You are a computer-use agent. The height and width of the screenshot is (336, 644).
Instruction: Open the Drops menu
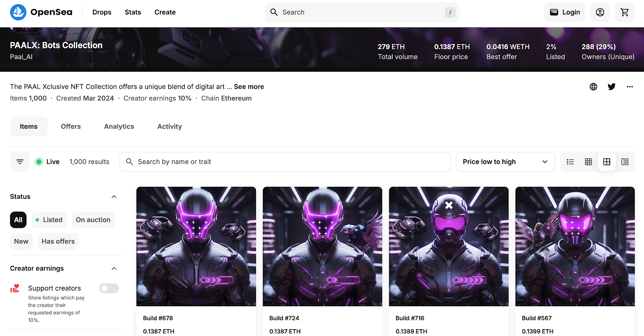pos(102,12)
